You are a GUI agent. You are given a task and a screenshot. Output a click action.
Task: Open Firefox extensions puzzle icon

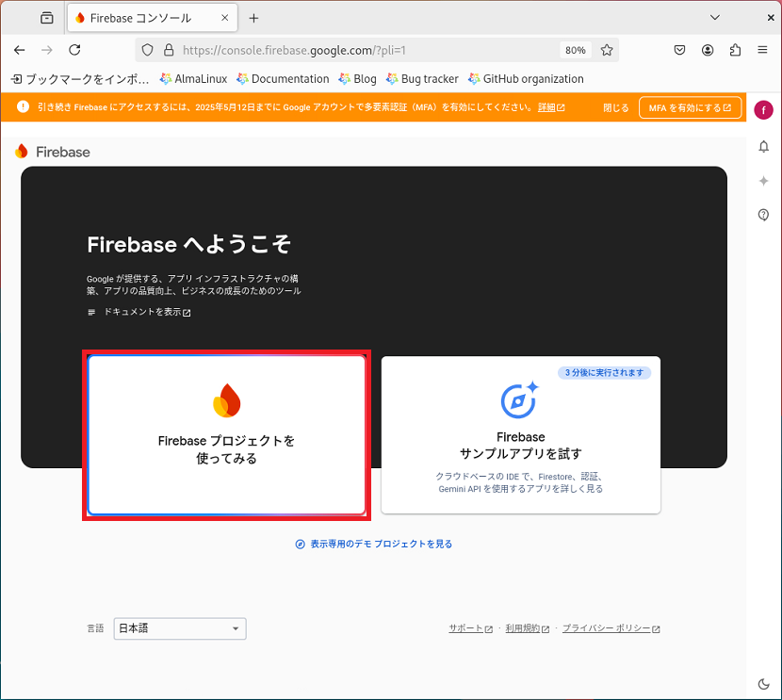click(x=735, y=50)
